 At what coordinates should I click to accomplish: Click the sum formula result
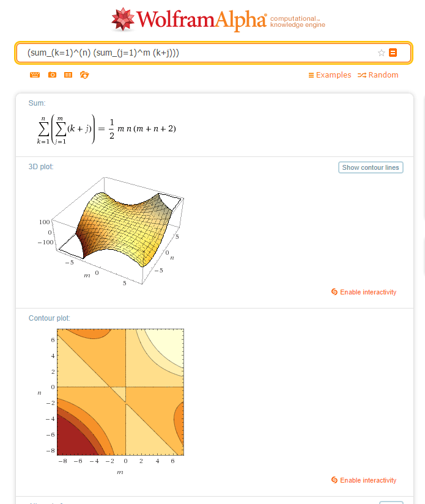[x=106, y=130]
